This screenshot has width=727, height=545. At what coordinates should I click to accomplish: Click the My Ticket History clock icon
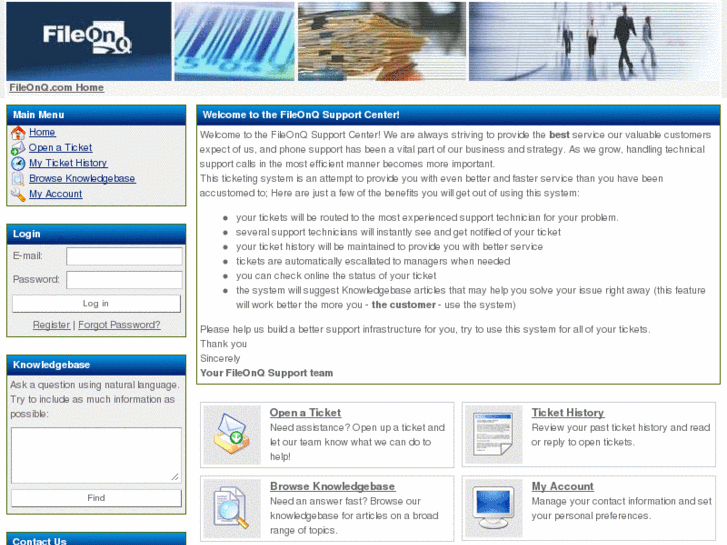pos(18,163)
